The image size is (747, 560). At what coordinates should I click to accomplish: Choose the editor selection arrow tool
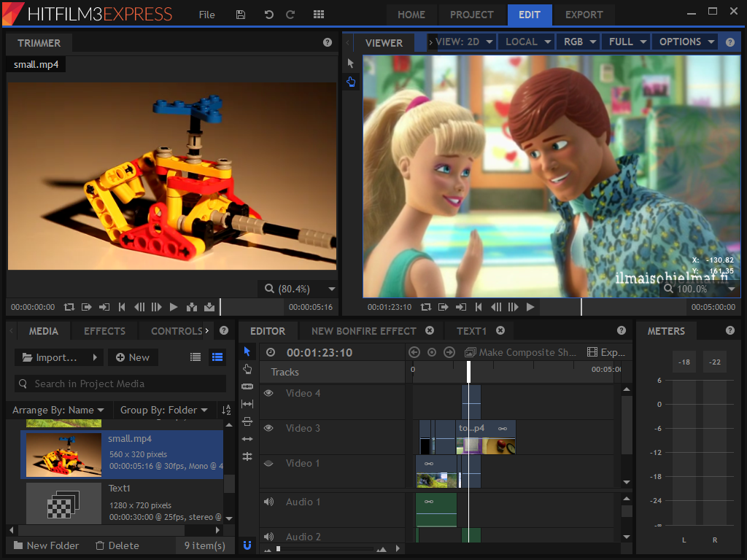[x=247, y=351]
